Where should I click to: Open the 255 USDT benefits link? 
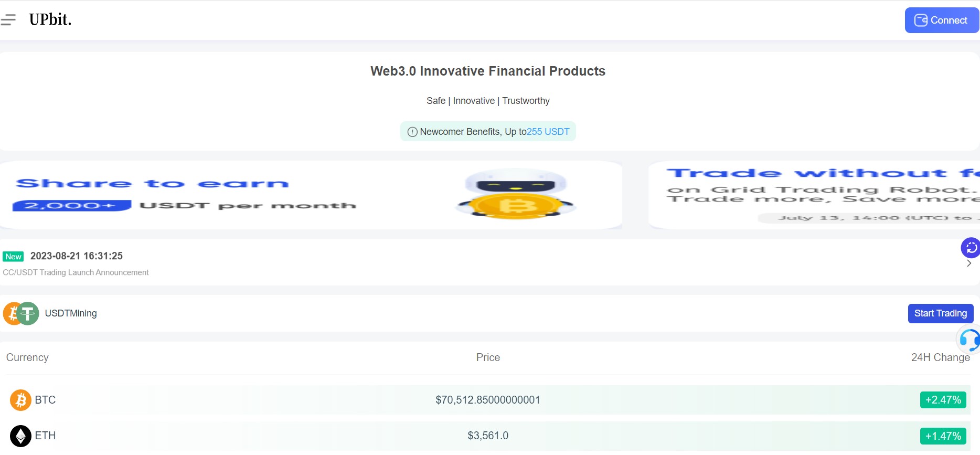point(548,132)
